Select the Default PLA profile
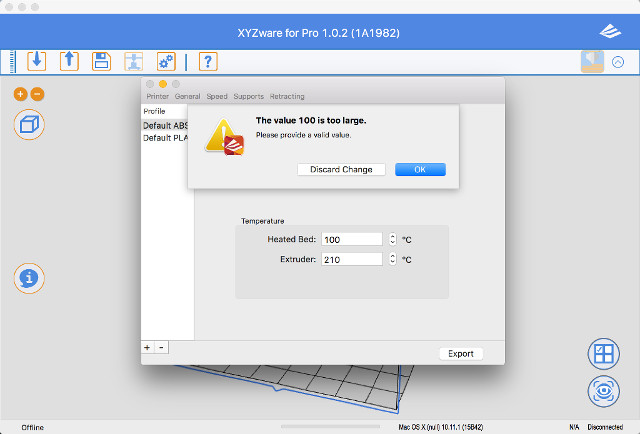This screenshot has height=434, width=640. tap(165, 138)
